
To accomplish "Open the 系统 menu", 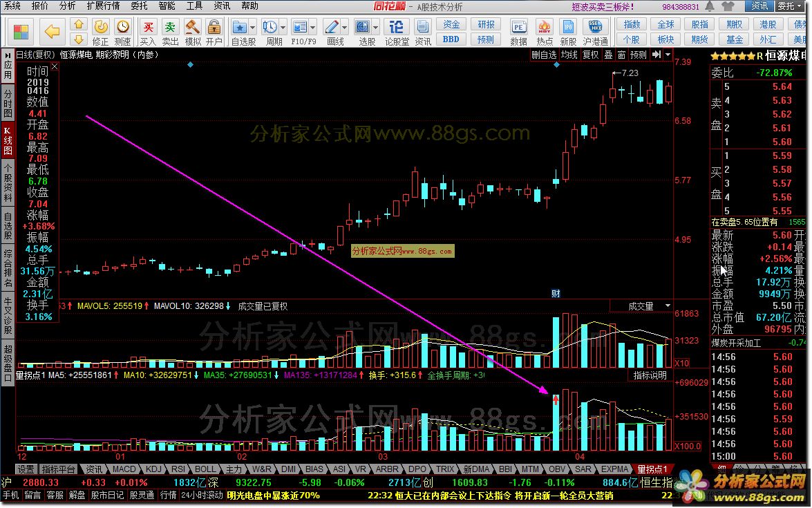I will click(12, 6).
